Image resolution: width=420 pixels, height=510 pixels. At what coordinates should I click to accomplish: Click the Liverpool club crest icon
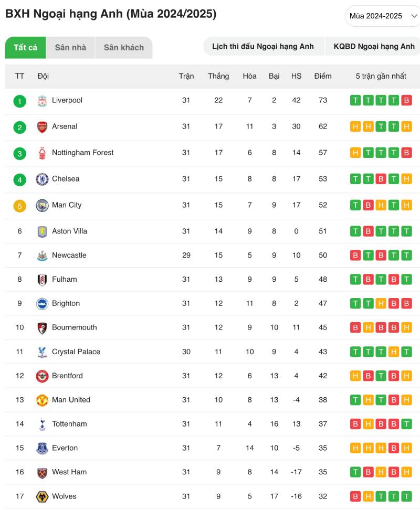(42, 101)
